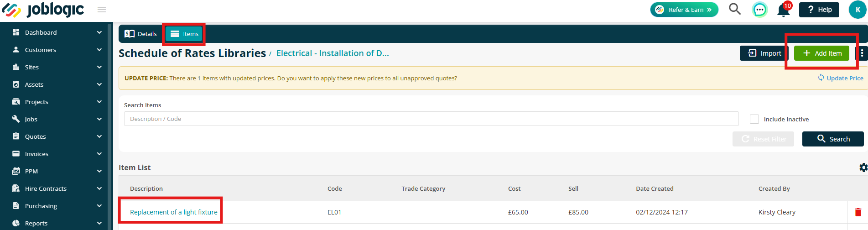This screenshot has height=230, width=868.
Task: Expand the Hire Contracts sidebar menu
Action: 57,188
